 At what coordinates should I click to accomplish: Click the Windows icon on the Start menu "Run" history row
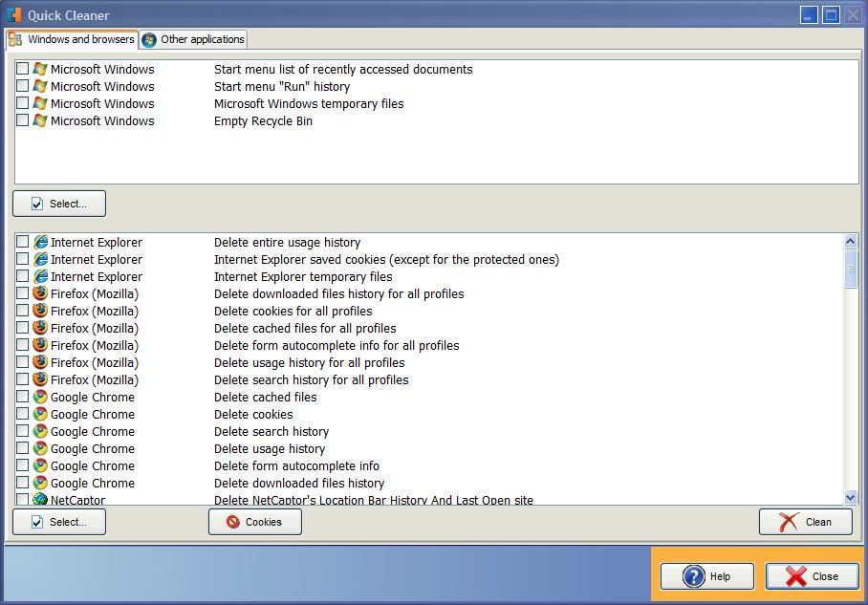pos(40,86)
